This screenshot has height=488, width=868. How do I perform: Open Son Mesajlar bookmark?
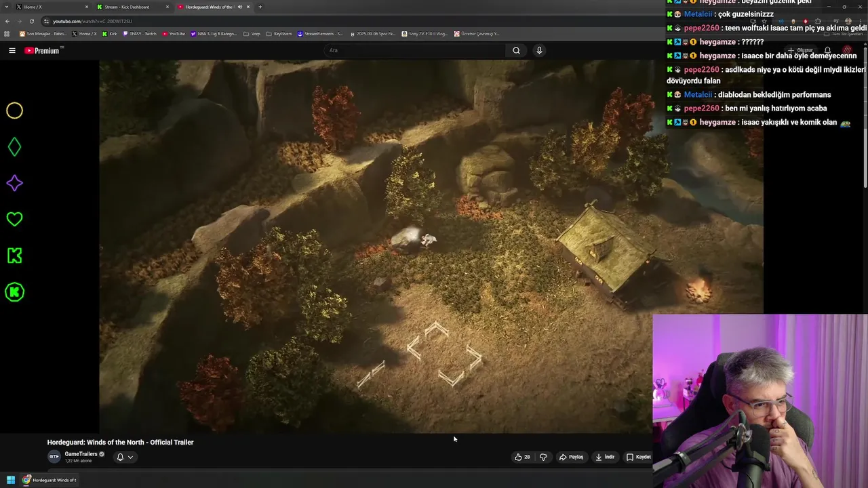(x=43, y=33)
